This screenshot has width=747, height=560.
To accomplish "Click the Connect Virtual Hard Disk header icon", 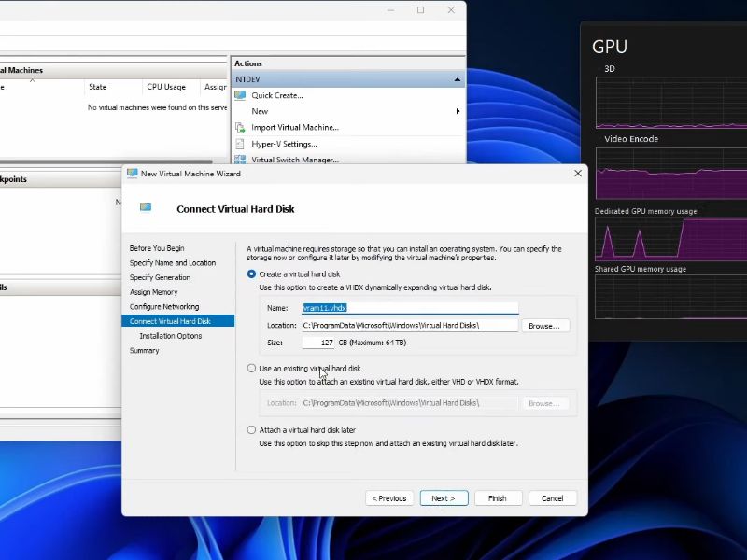I will coord(146,207).
